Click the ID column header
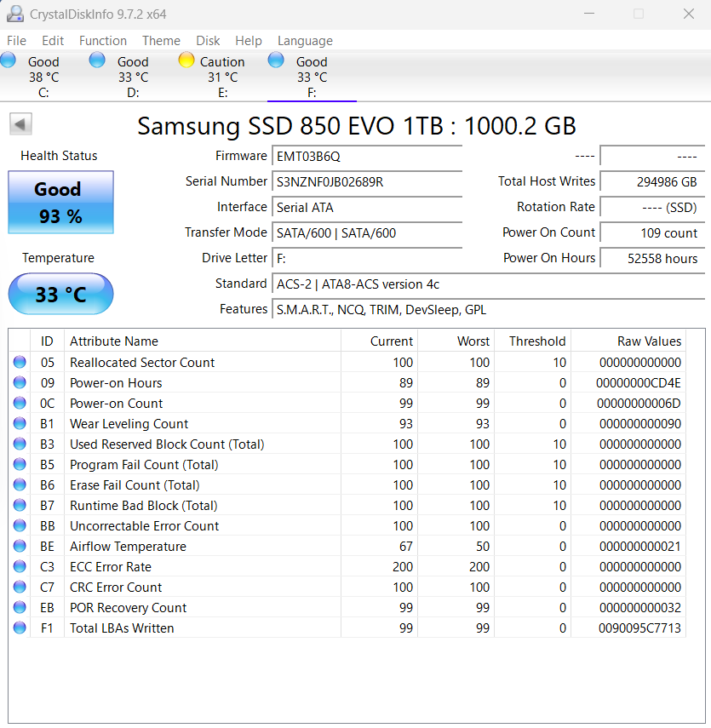711x728 pixels. [x=47, y=341]
